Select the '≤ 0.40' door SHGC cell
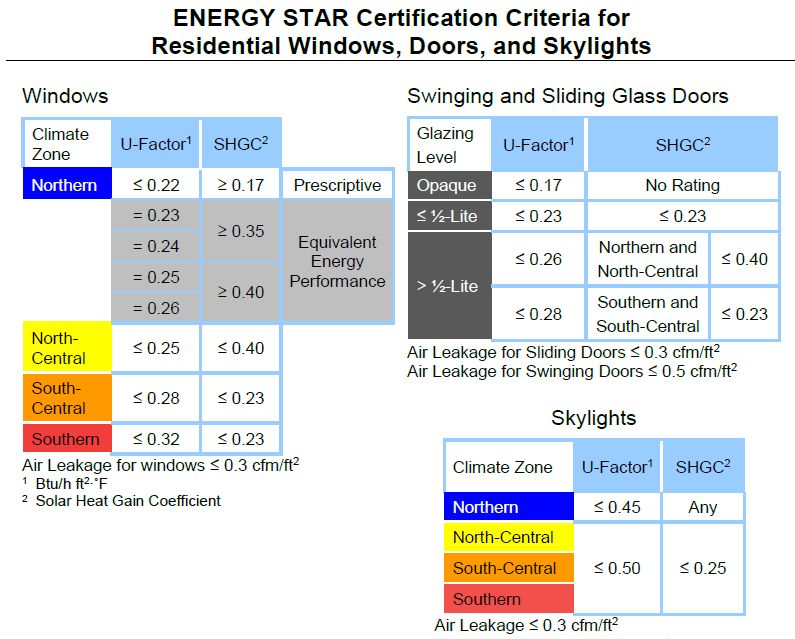The width and height of the screenshot is (795, 639). click(744, 259)
